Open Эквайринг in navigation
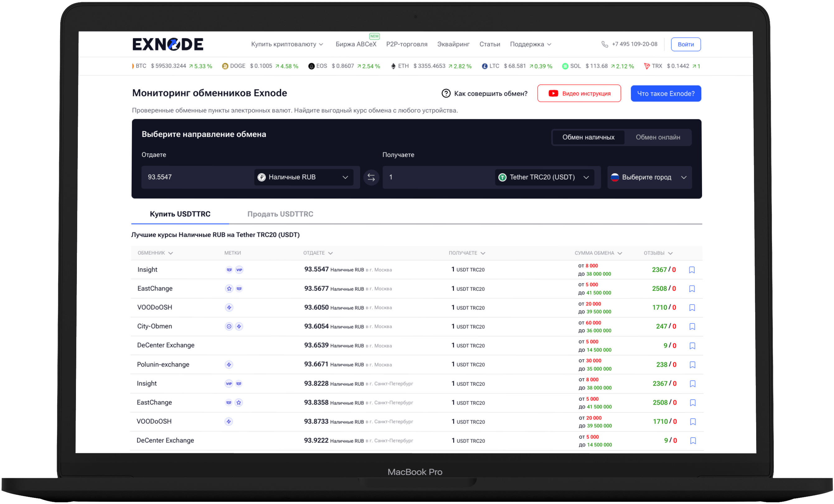This screenshot has height=504, width=834. (453, 44)
